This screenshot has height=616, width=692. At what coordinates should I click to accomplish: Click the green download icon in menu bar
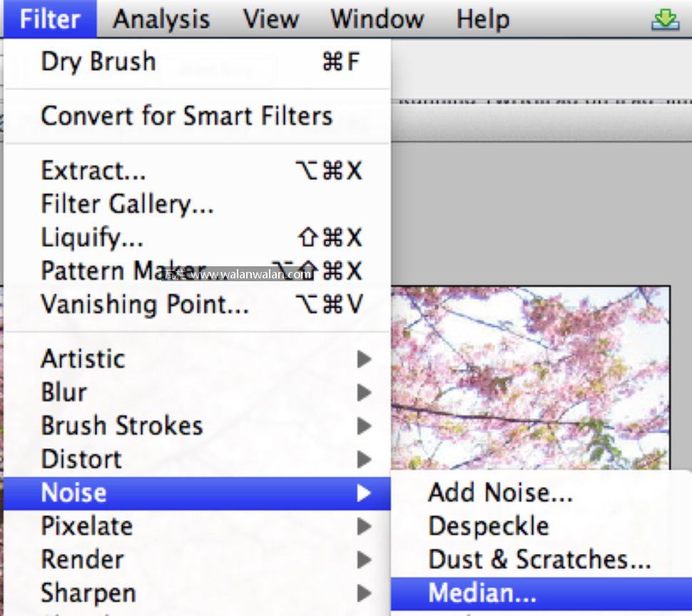(x=665, y=20)
